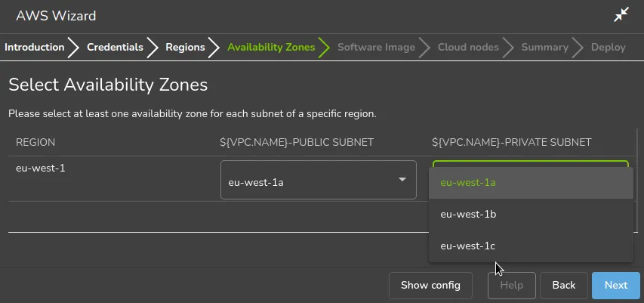Viewport: 644px width, 303px height.
Task: Choose eu-west-1a in the dropdown list
Action: (531, 183)
